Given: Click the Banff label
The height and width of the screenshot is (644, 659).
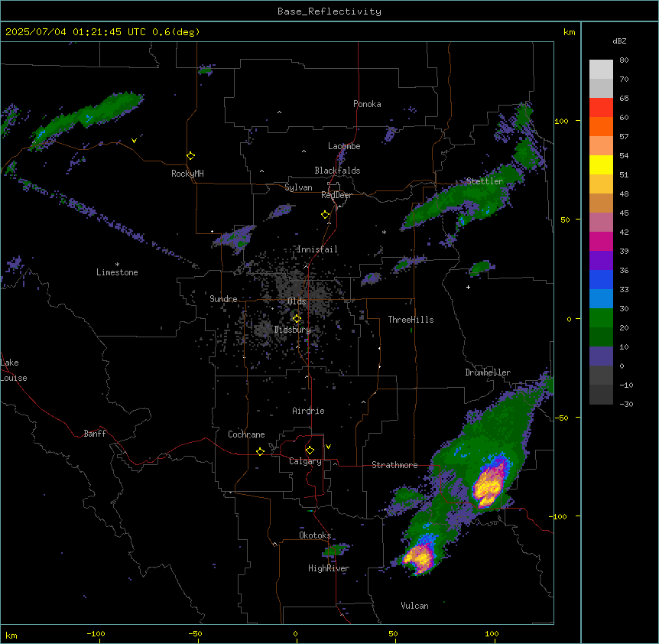Looking at the screenshot, I should point(95,434).
